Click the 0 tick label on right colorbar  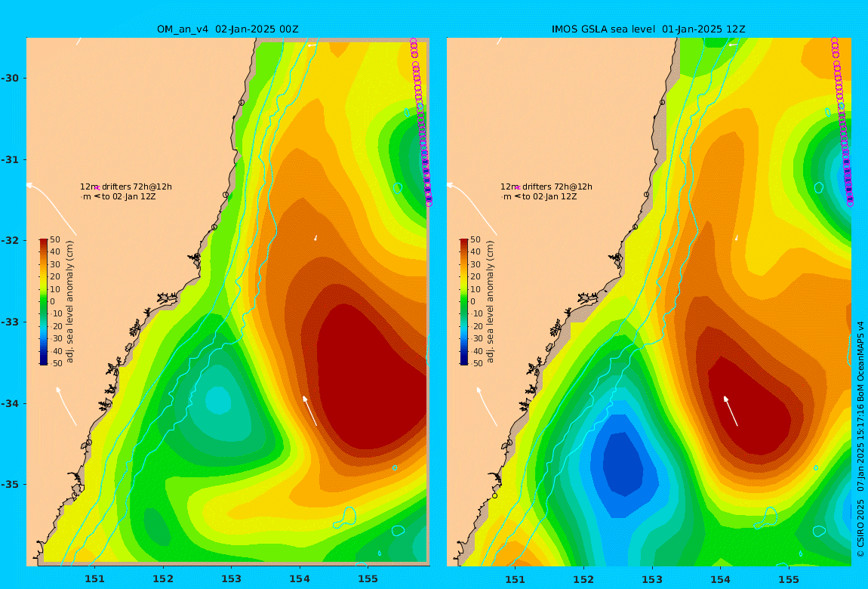[472, 302]
